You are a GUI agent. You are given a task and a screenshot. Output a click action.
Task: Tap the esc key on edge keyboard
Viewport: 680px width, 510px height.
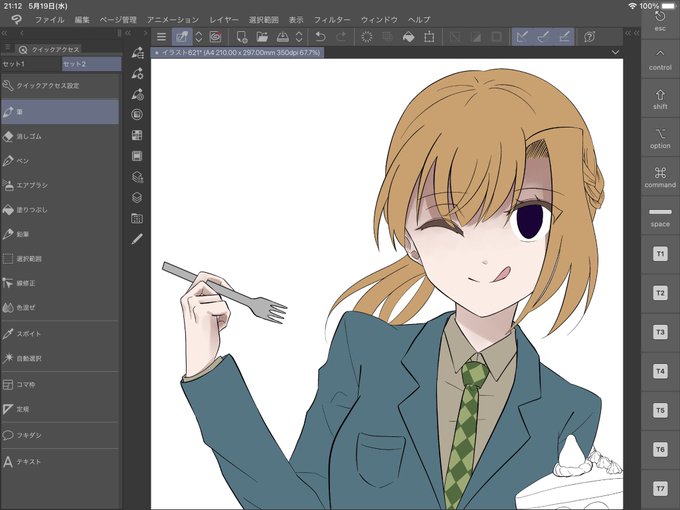(660, 21)
